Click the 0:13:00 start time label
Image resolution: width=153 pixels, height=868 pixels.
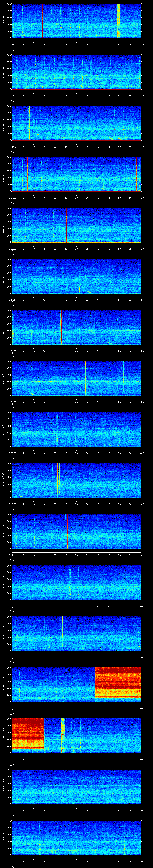point(12,657)
